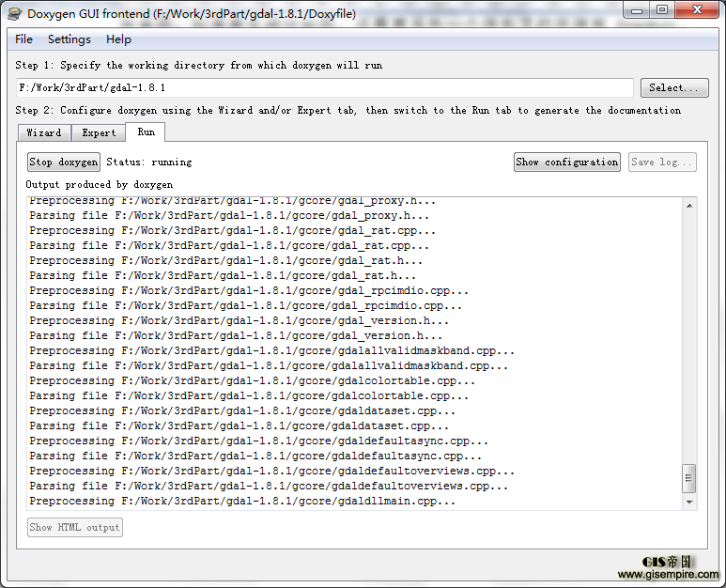The image size is (726, 588).
Task: Close the Doxygen GUI window
Action: [x=697, y=10]
